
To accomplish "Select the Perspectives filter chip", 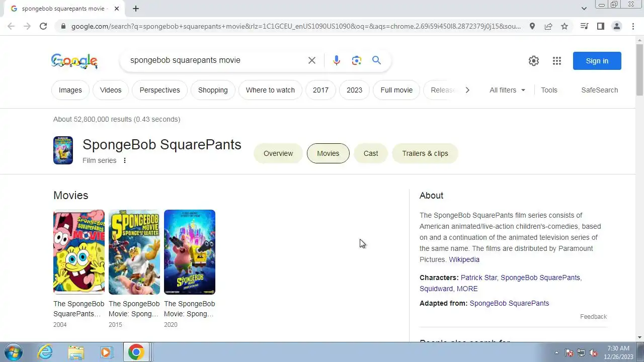I will (x=159, y=90).
